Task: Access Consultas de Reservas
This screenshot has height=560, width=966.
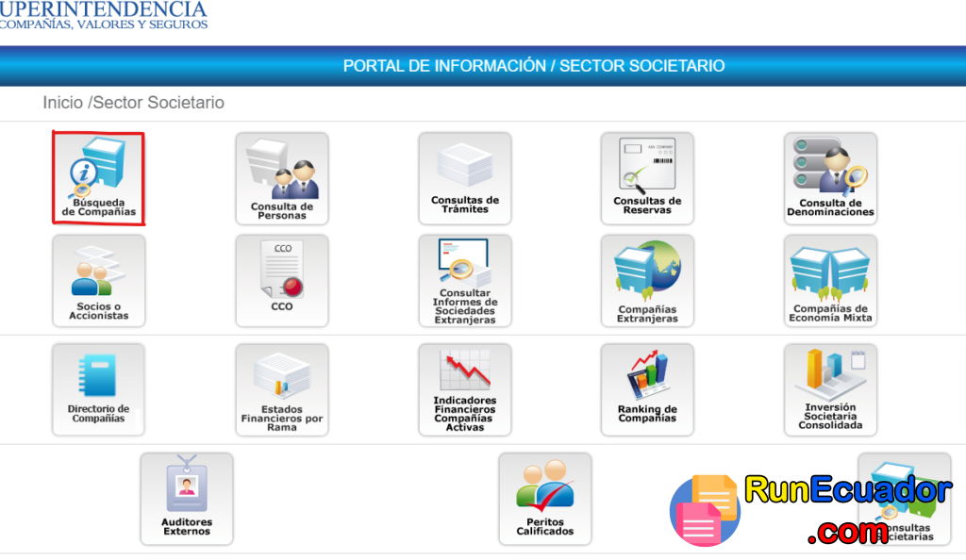Action: coord(646,179)
